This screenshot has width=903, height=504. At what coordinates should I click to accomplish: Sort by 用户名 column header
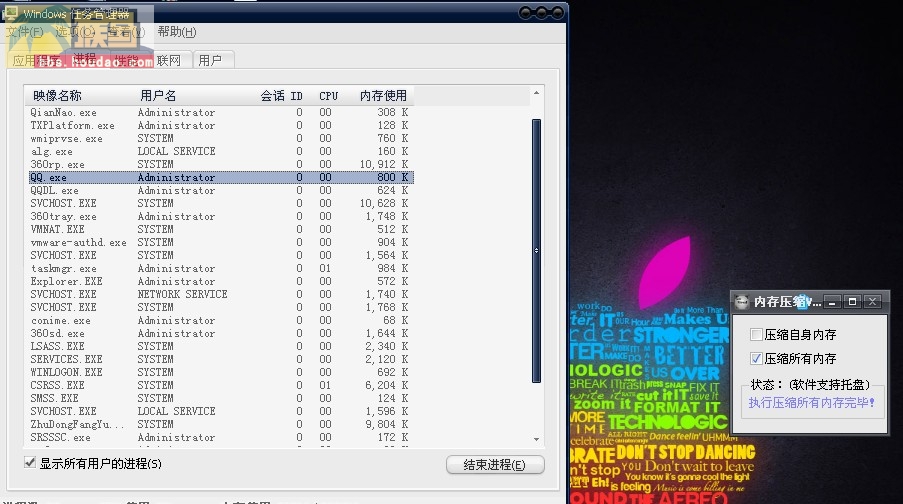pyautogui.click(x=158, y=96)
